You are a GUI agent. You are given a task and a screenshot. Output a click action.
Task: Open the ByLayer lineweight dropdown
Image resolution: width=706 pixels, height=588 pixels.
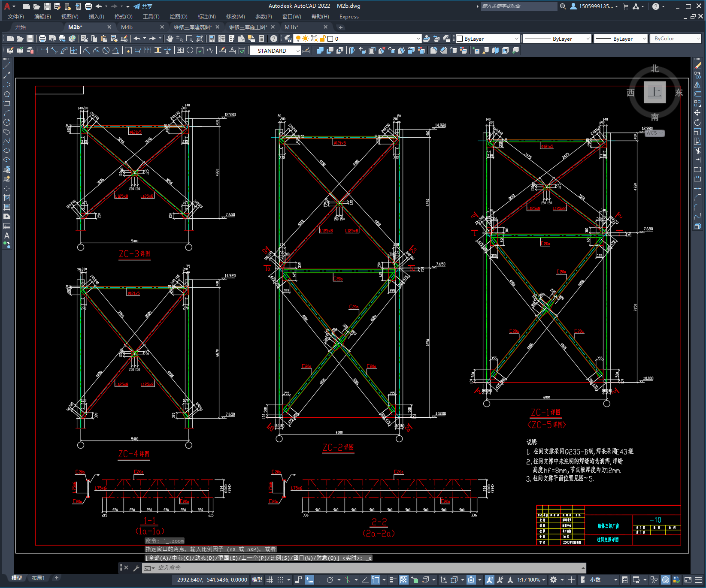click(x=621, y=39)
